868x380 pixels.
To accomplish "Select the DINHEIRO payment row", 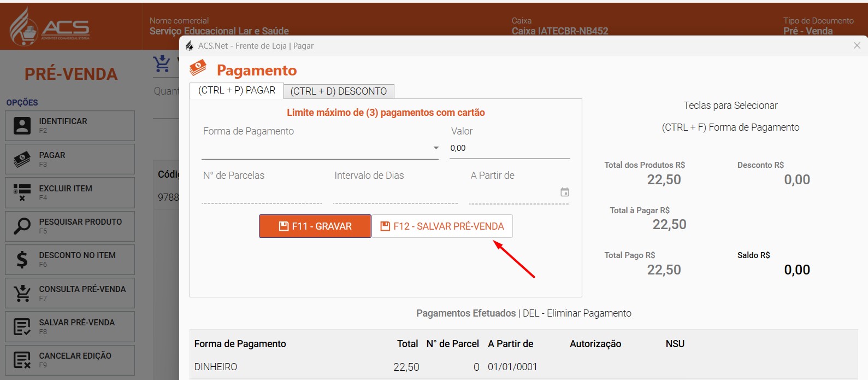I will pyautogui.click(x=523, y=367).
